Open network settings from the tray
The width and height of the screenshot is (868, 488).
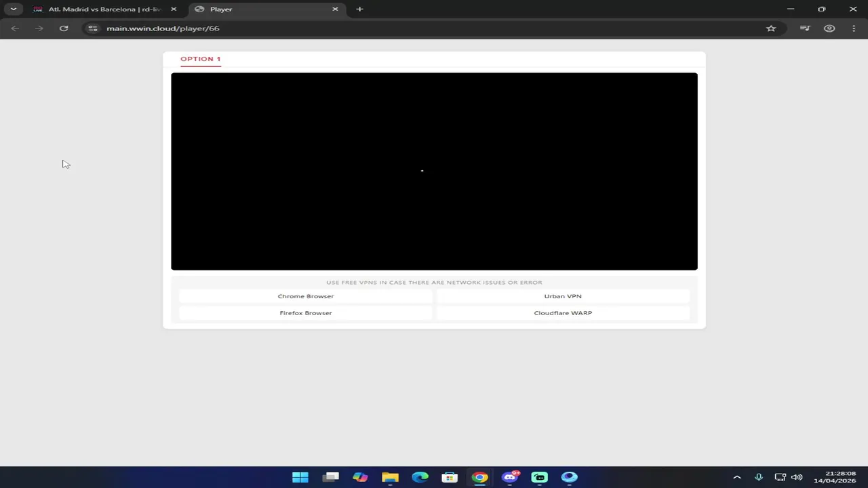(x=780, y=477)
